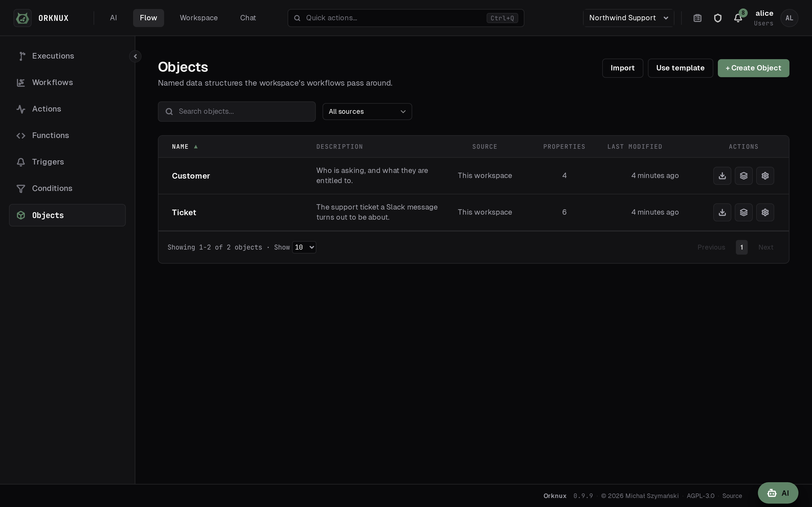
Task: Collapse the sidebar with the chevron button
Action: pyautogui.click(x=135, y=56)
